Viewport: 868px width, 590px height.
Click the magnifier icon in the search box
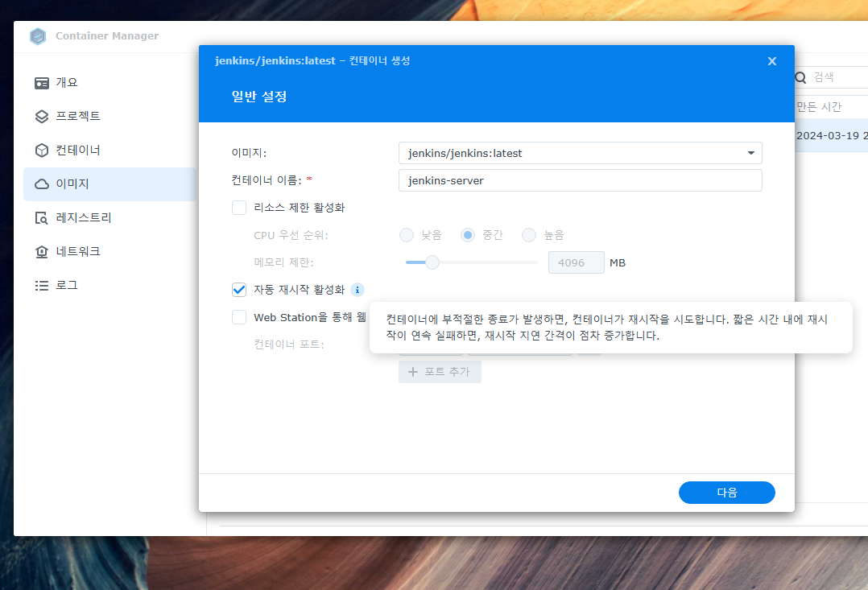pos(800,77)
